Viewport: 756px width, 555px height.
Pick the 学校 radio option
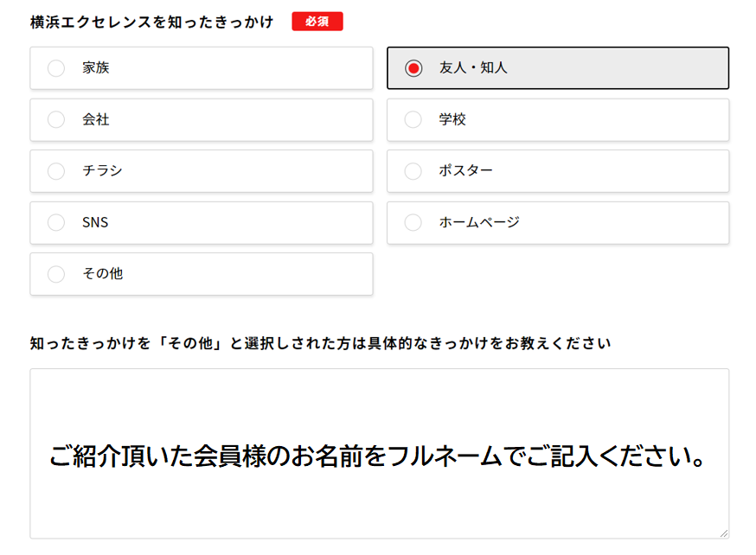(x=413, y=120)
